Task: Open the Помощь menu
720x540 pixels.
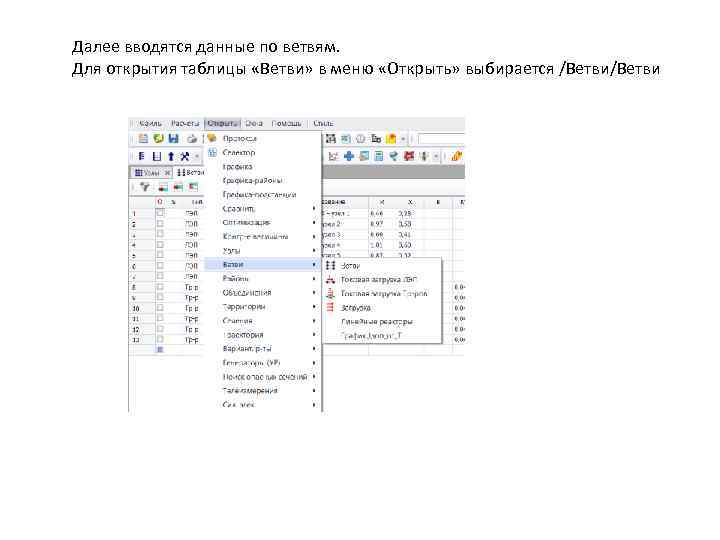Action: [x=287, y=124]
